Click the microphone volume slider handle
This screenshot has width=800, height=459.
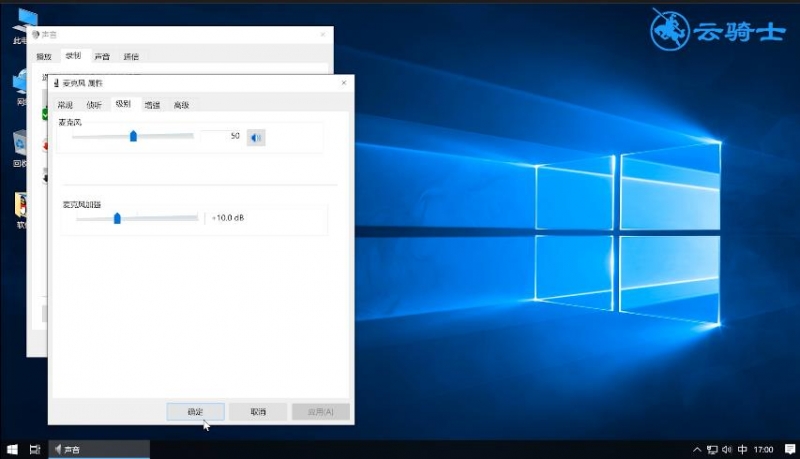133,136
